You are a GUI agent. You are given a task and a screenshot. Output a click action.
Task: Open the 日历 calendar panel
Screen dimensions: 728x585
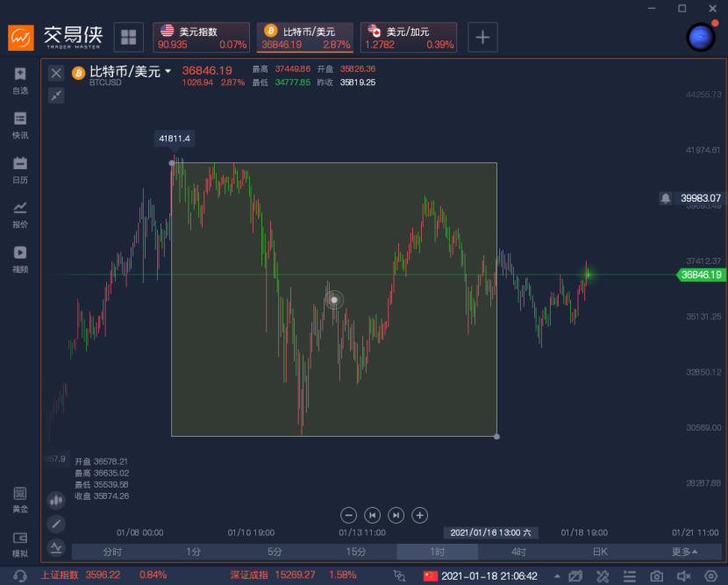(x=20, y=169)
